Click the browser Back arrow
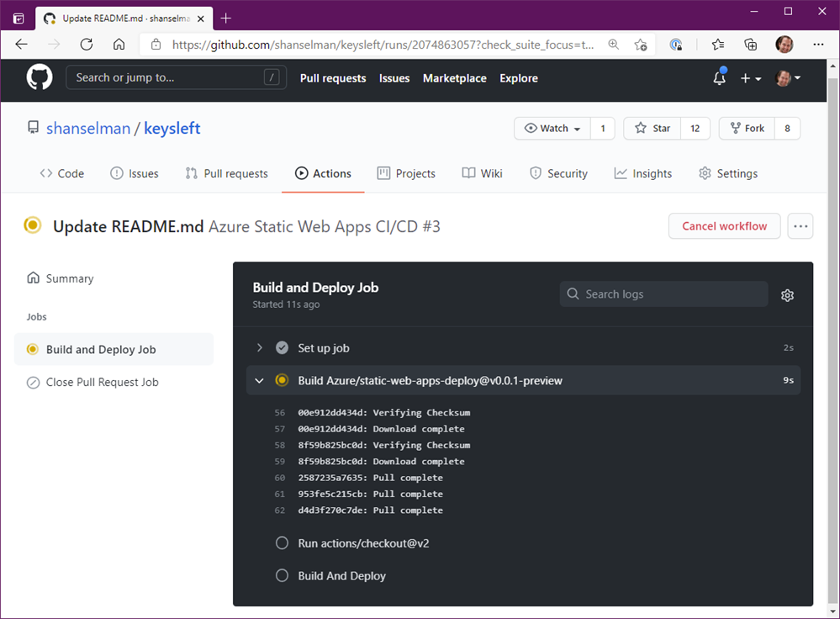 [21, 45]
